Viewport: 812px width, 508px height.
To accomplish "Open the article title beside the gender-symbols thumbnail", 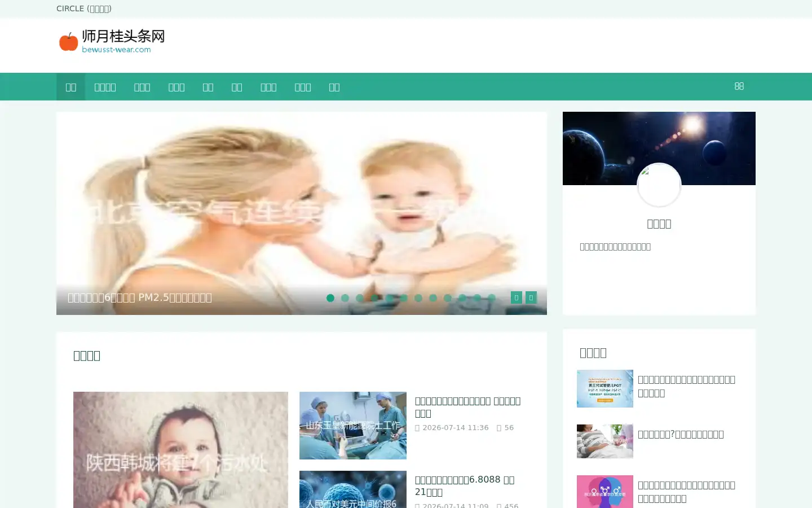I will (686, 492).
